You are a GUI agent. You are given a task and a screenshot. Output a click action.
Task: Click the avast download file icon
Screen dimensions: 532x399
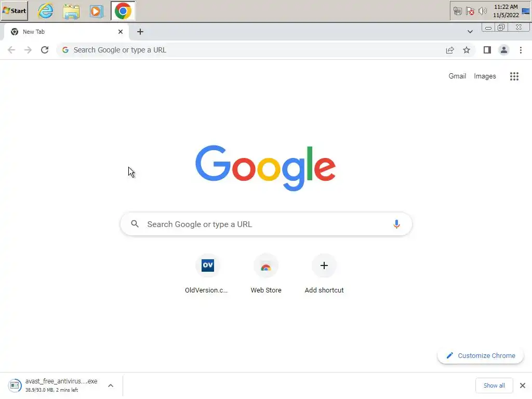15,385
